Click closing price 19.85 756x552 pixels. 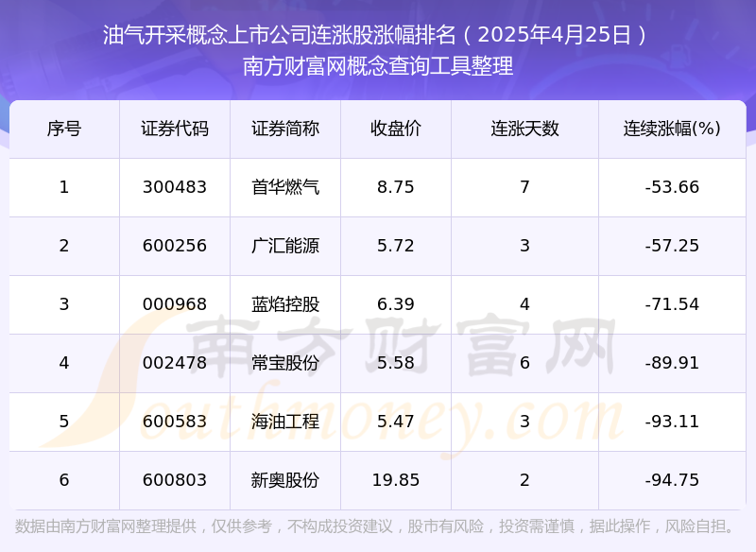coord(395,480)
